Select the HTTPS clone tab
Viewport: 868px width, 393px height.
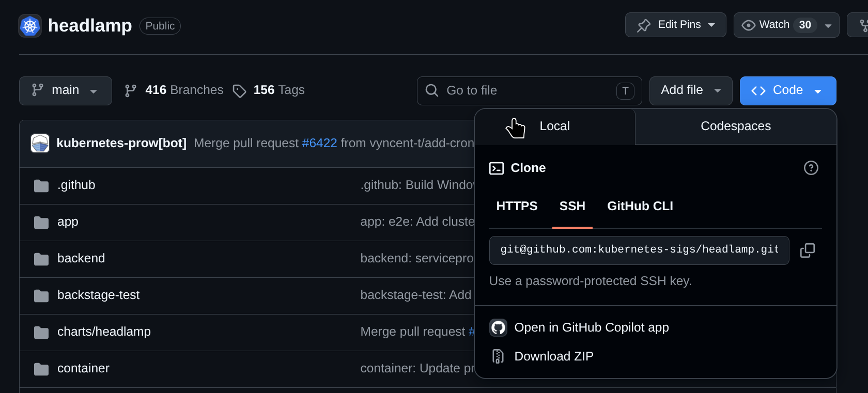pos(517,206)
